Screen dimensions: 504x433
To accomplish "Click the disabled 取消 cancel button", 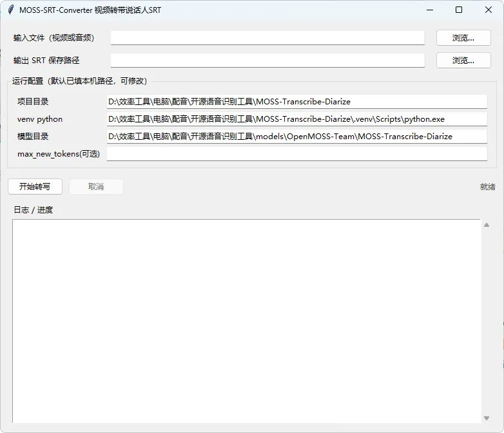I will coord(96,186).
